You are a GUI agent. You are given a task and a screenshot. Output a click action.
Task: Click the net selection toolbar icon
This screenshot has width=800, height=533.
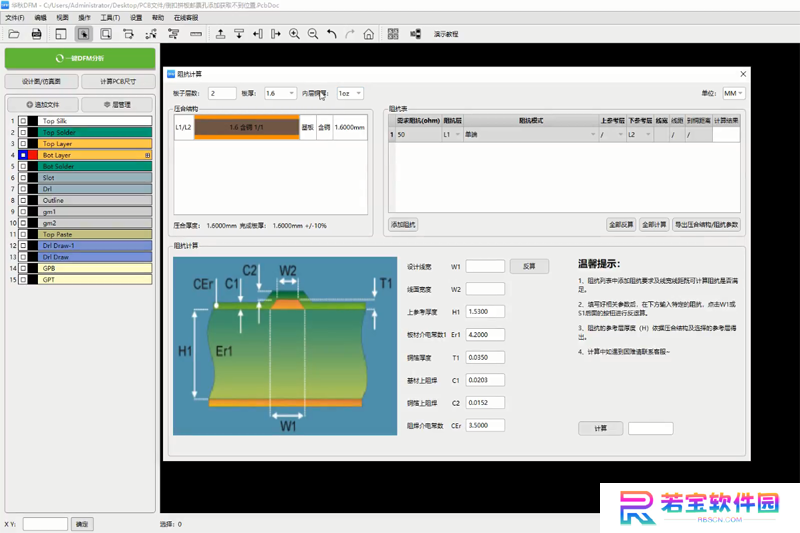click(128, 34)
